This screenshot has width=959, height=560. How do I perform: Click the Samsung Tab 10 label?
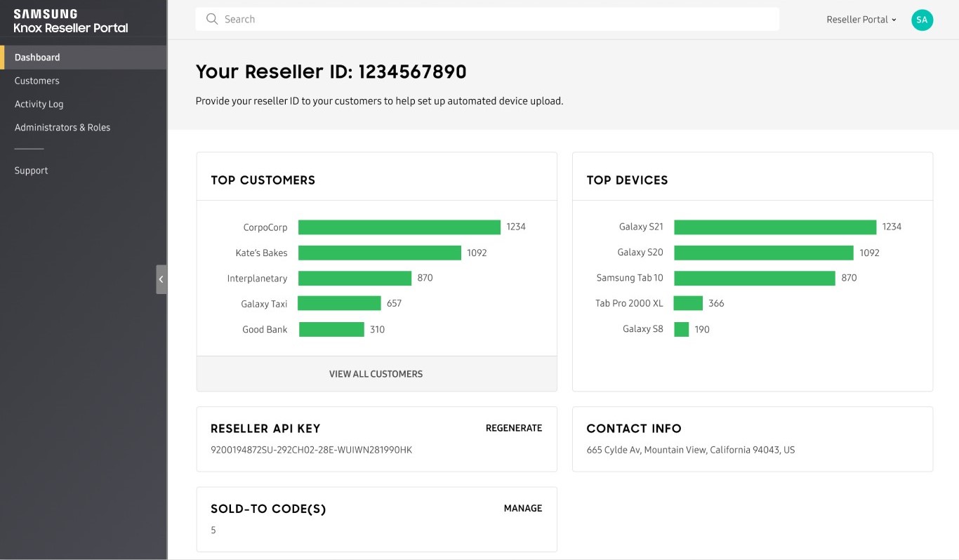(x=630, y=278)
